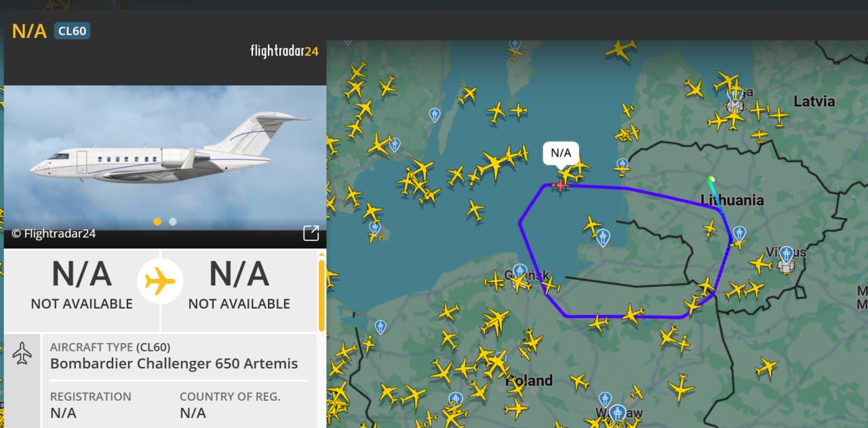The width and height of the screenshot is (868, 428).
Task: Open the Challenger aircraft photo
Action: tap(165, 156)
